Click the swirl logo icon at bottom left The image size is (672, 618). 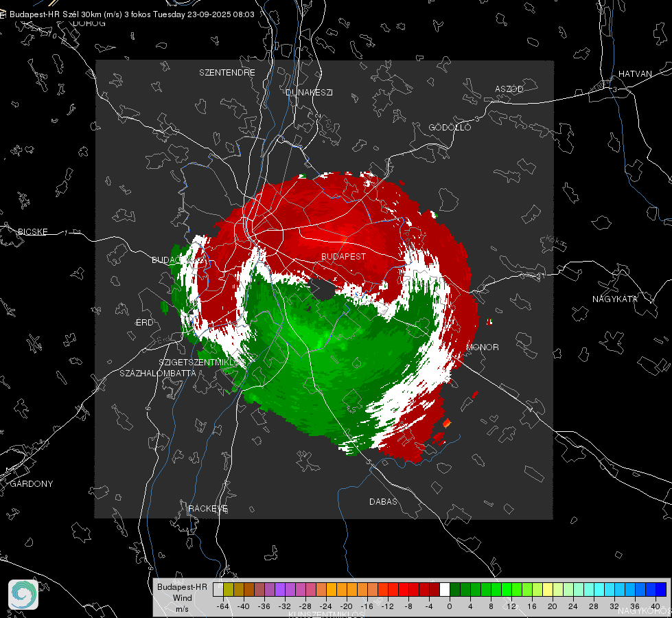pyautogui.click(x=23, y=595)
